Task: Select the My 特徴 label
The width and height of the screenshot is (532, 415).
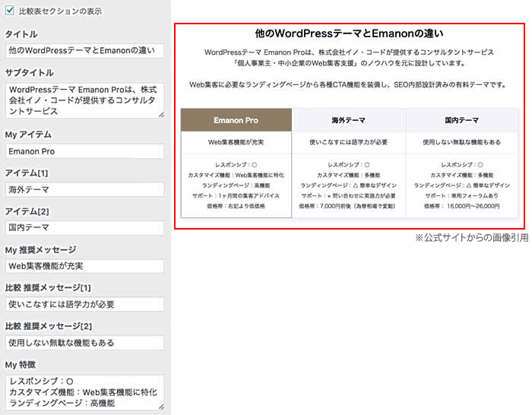Action: pos(21,365)
